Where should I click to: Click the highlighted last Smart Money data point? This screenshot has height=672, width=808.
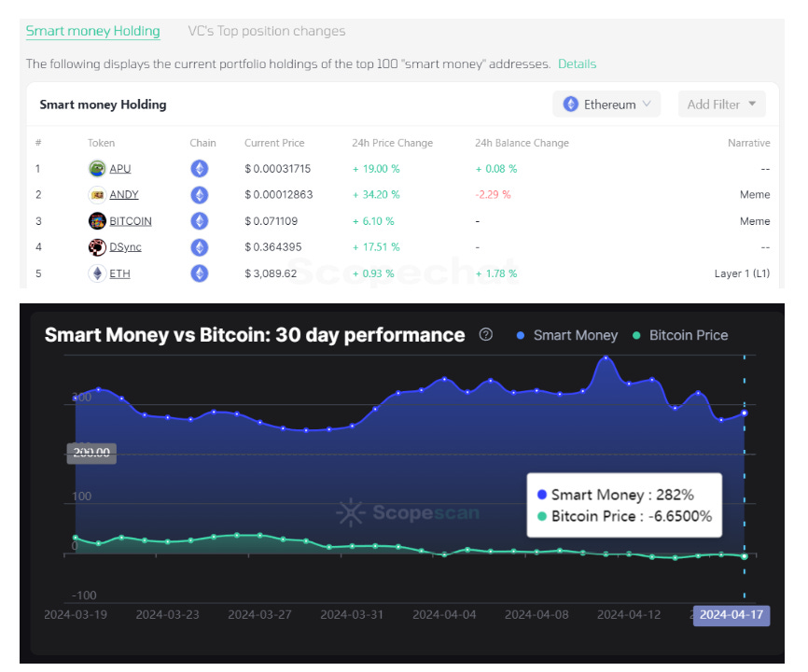tap(745, 413)
